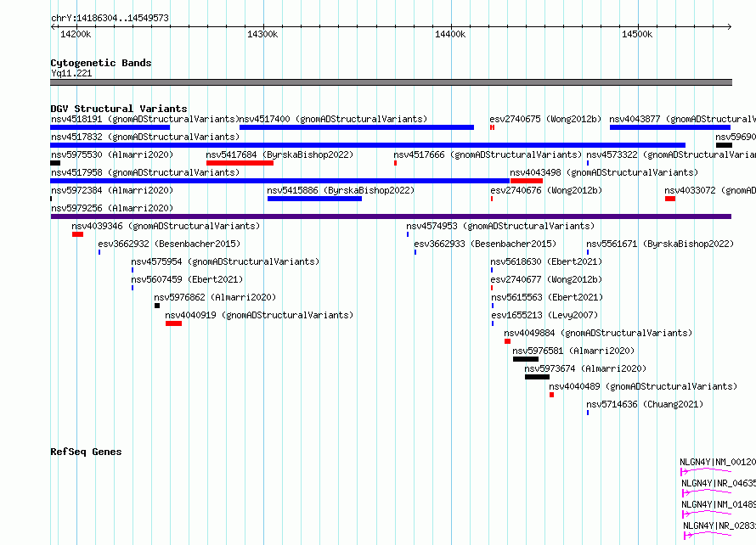Open the NLGN4Y|NM_01489 gene label
Viewport: 756px width, 545px height.
pos(719,504)
